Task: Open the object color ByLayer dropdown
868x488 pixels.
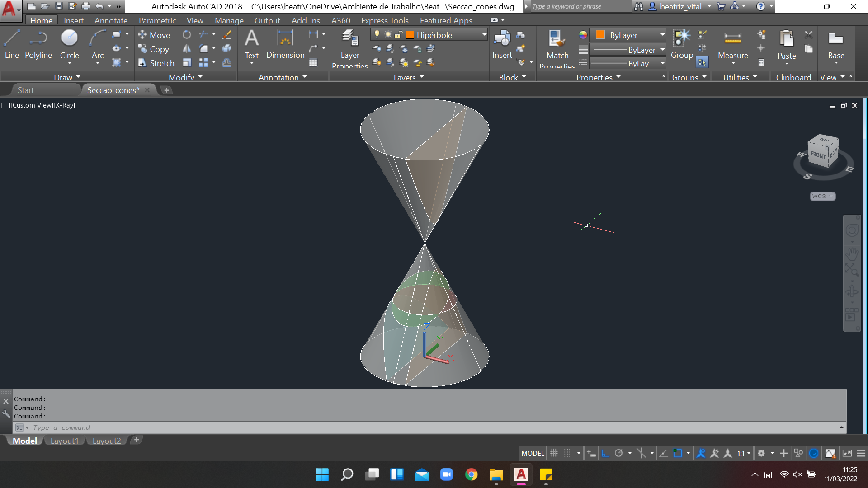Action: pyautogui.click(x=663, y=35)
